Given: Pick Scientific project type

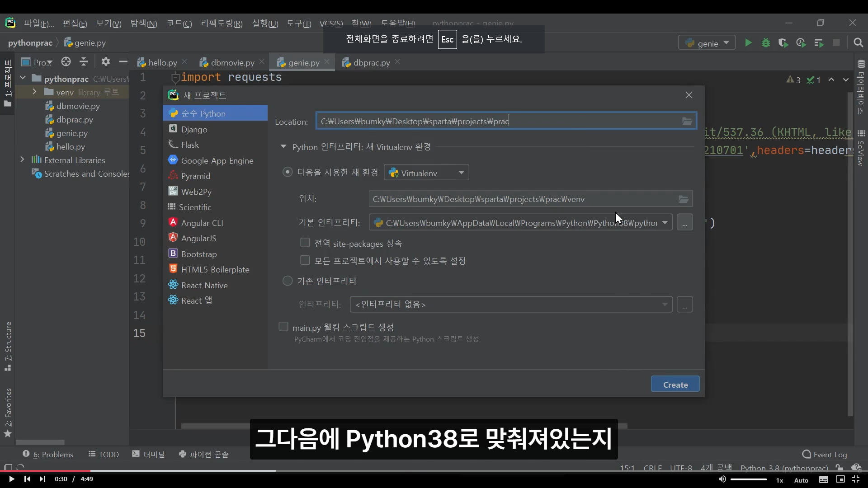Looking at the screenshot, I should (215, 207).
